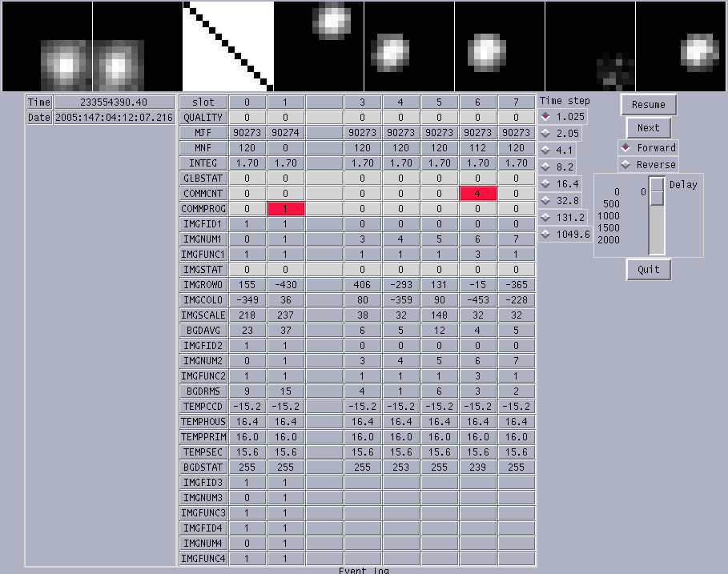Click the Delay slider handle
728x574 pixels.
point(657,191)
